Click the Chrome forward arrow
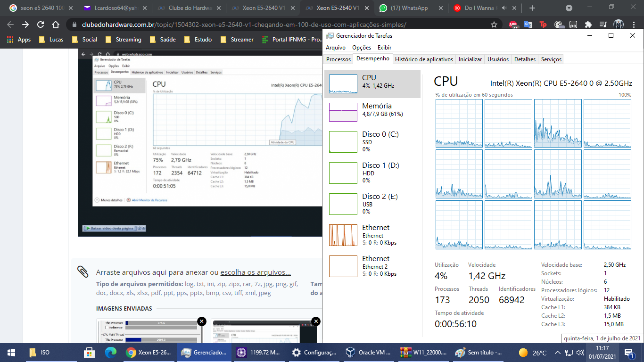The width and height of the screenshot is (644, 362). (25, 25)
